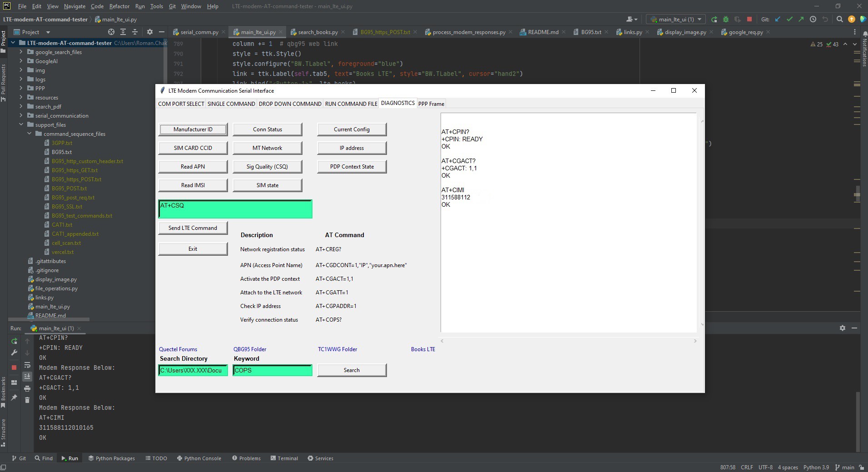
Task: Stop the running program via red square icon
Action: pos(749,19)
